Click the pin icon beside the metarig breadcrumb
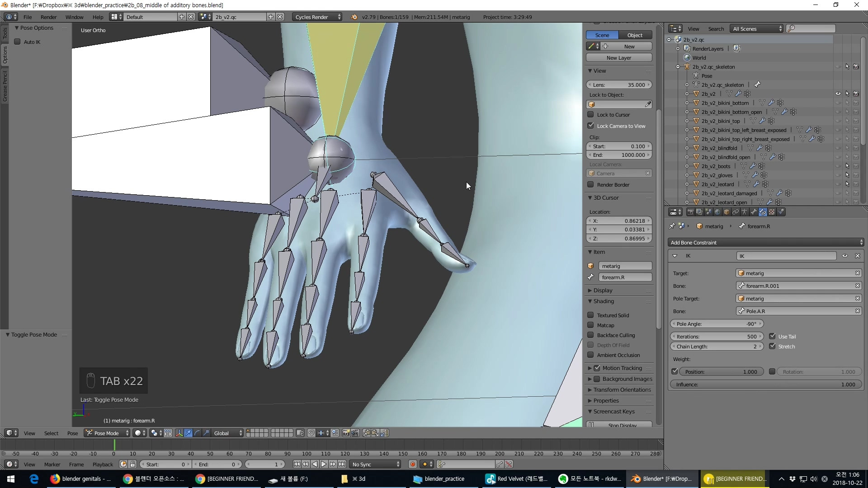Screen dimensions: 868x488 click(672, 226)
